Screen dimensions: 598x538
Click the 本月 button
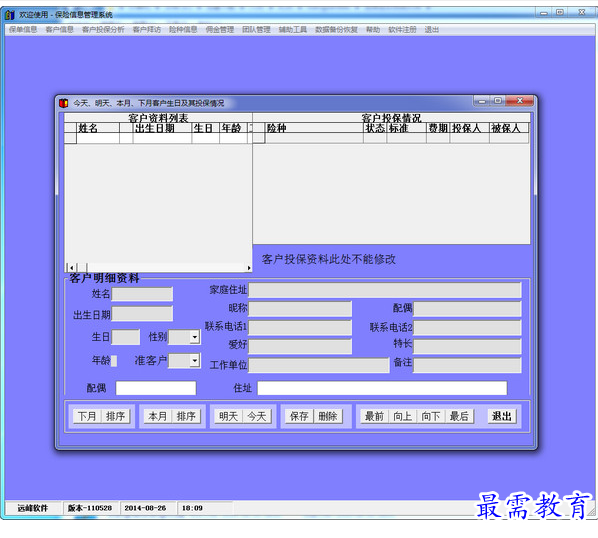(158, 416)
